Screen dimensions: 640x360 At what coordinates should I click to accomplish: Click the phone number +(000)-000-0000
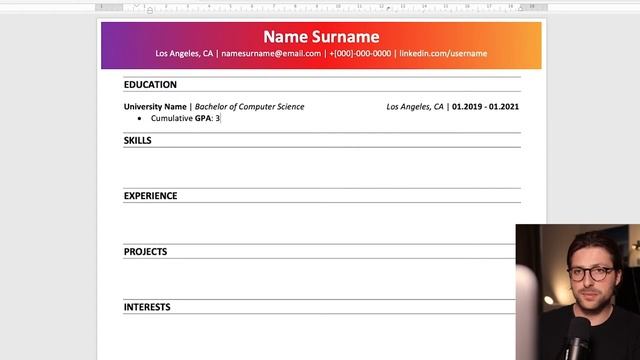[360, 53]
